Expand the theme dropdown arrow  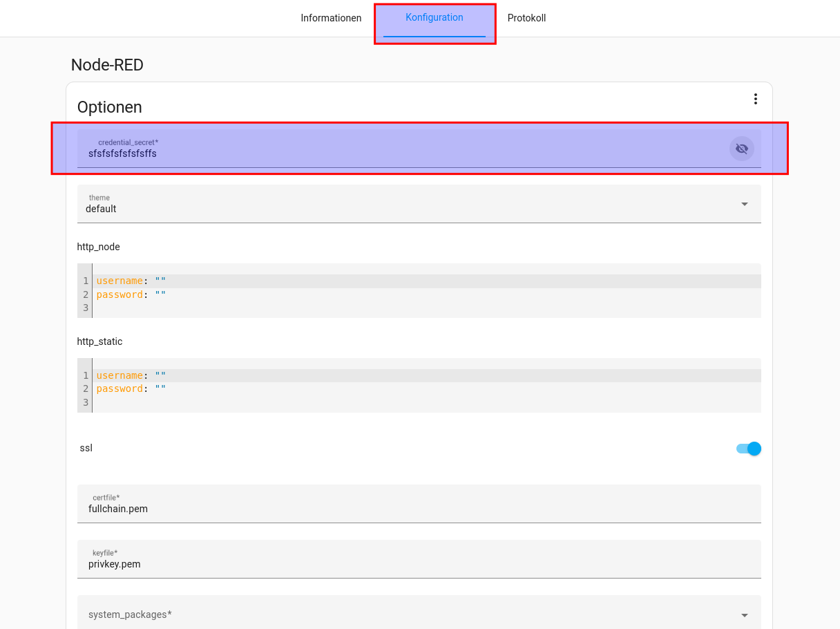(744, 204)
